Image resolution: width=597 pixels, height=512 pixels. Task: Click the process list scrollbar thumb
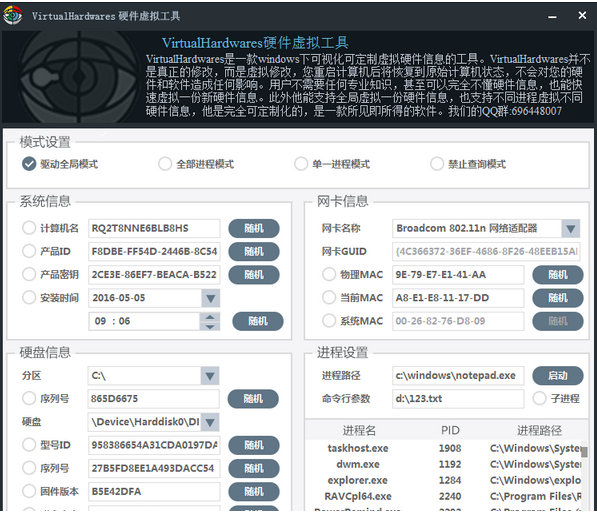584,452
